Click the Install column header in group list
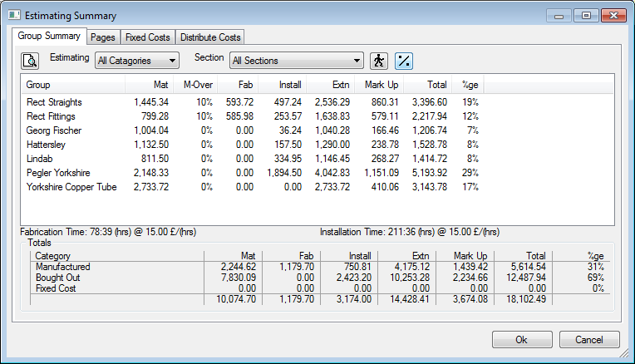Image resolution: width=635 pixels, height=364 pixels. click(x=283, y=85)
